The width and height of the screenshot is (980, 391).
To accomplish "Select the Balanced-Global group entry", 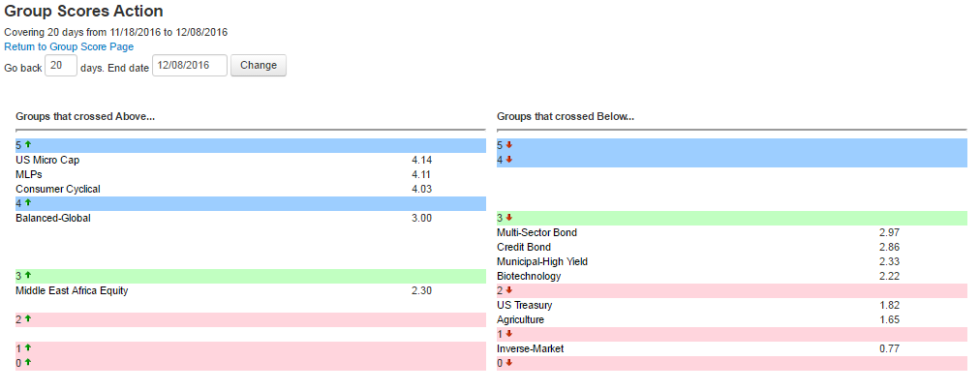I will pos(53,218).
